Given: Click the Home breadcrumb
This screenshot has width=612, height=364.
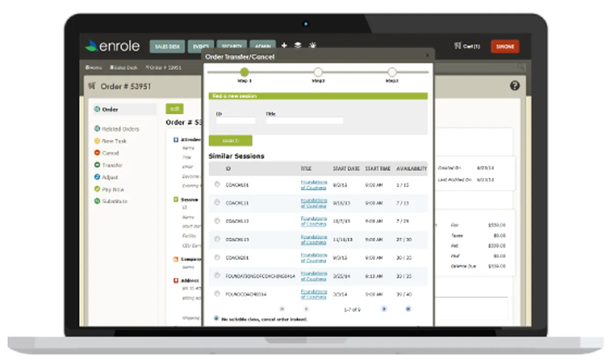Looking at the screenshot, I should [94, 67].
